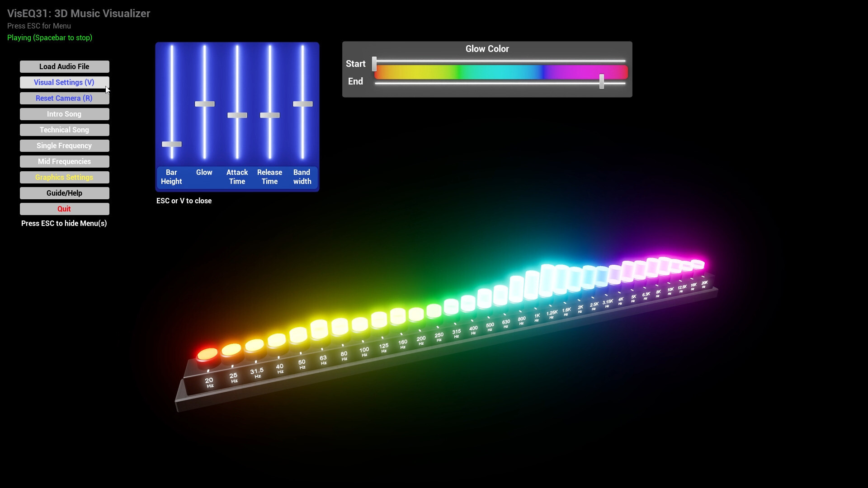Choose the Single Frequency test
The width and height of the screenshot is (868, 488).
click(x=64, y=145)
